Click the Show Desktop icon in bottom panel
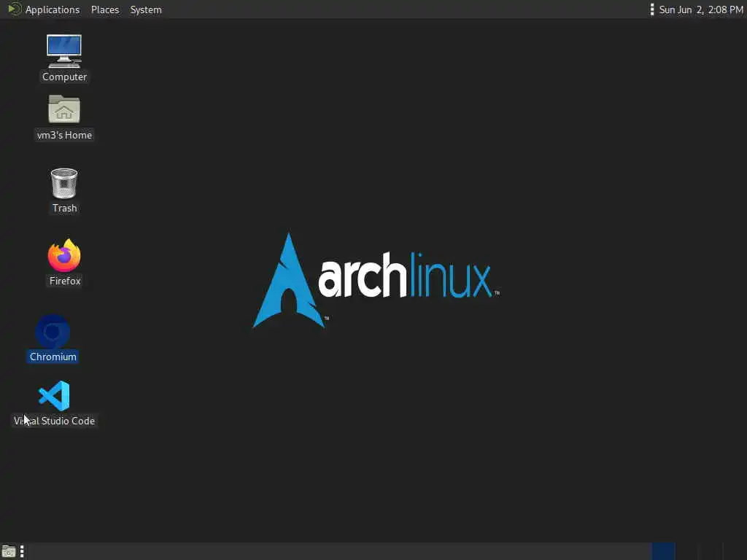Image resolution: width=747 pixels, height=560 pixels. coord(9,551)
